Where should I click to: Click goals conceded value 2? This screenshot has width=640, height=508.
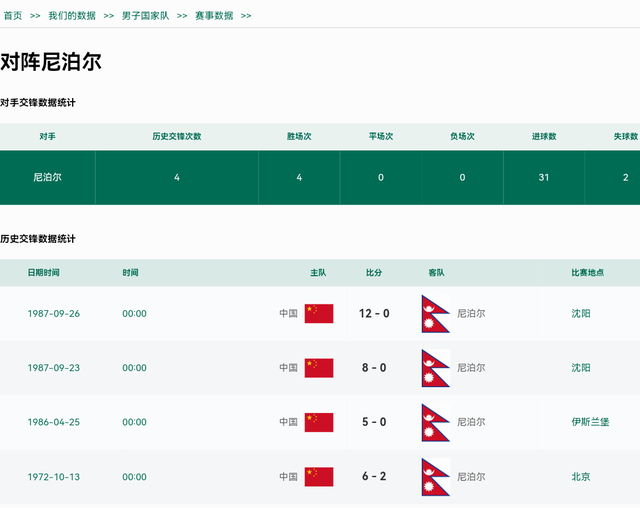[626, 177]
